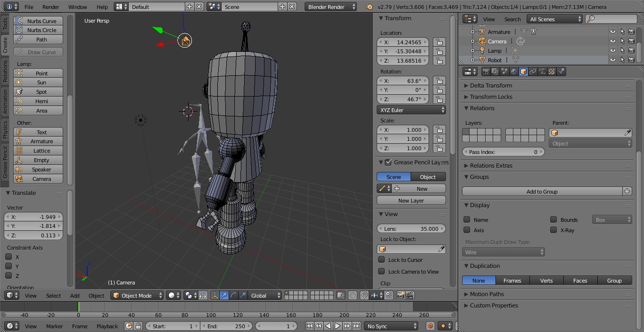Toggle the 3D manipulator widget icon
Screen dimensions: 644x332
215,295
